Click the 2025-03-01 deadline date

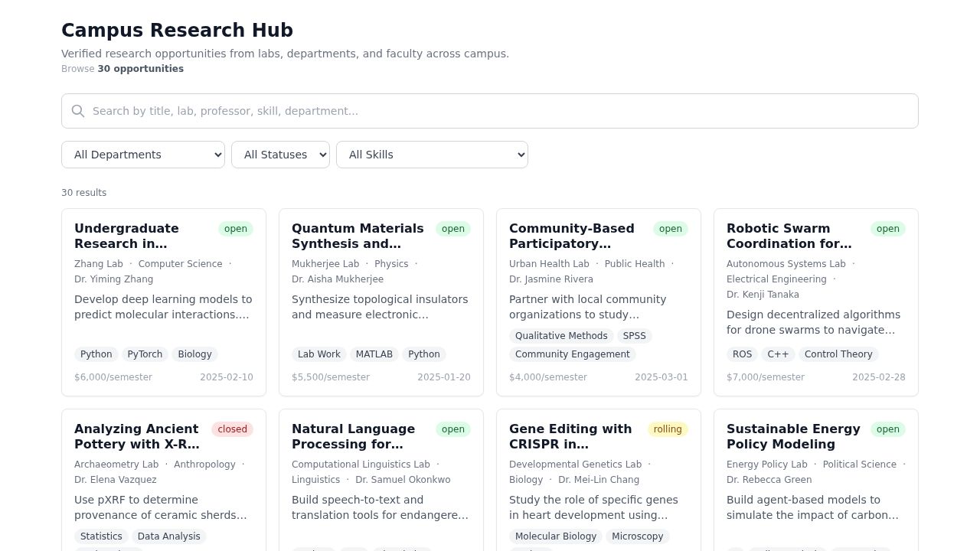coord(661,377)
